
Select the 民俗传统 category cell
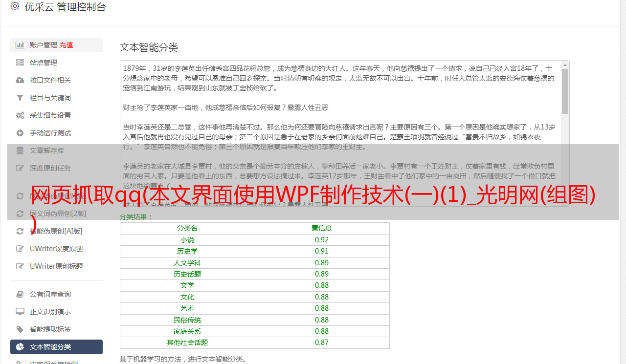[x=187, y=320]
